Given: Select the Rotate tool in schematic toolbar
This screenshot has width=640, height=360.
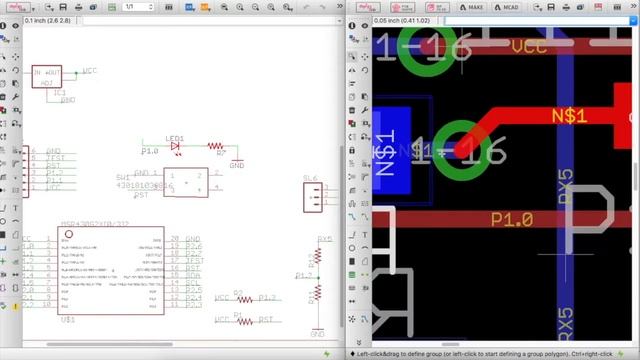Looking at the screenshot, I should tap(16, 70).
